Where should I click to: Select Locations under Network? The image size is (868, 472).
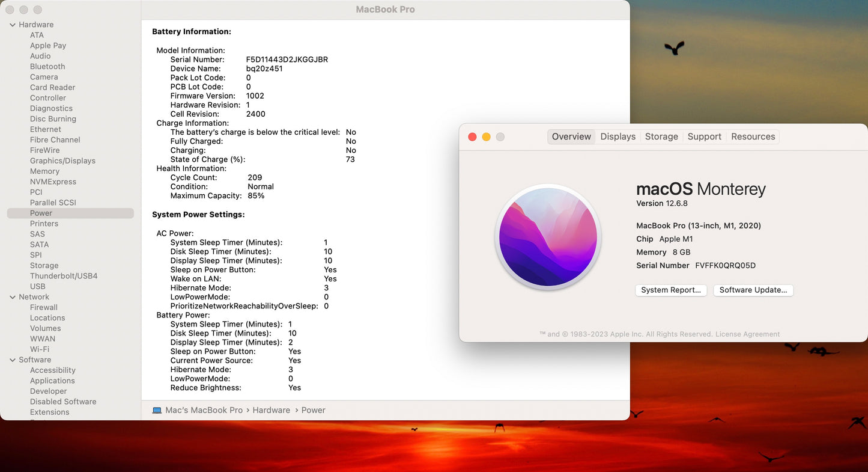47,318
